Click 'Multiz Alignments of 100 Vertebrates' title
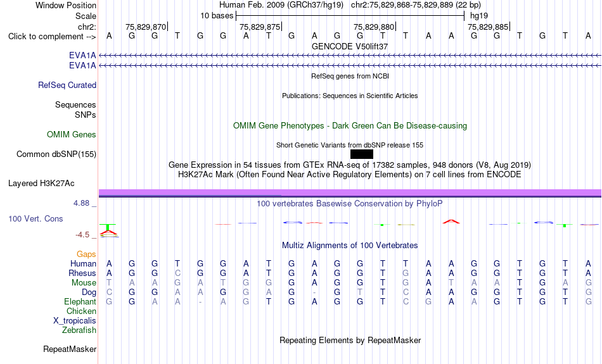The width and height of the screenshot is (602, 364). pyautogui.click(x=350, y=246)
